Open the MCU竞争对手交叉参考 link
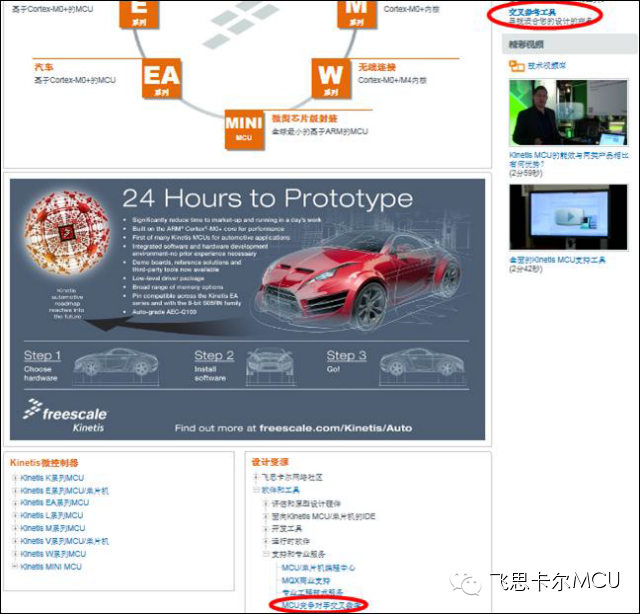 tap(321, 605)
